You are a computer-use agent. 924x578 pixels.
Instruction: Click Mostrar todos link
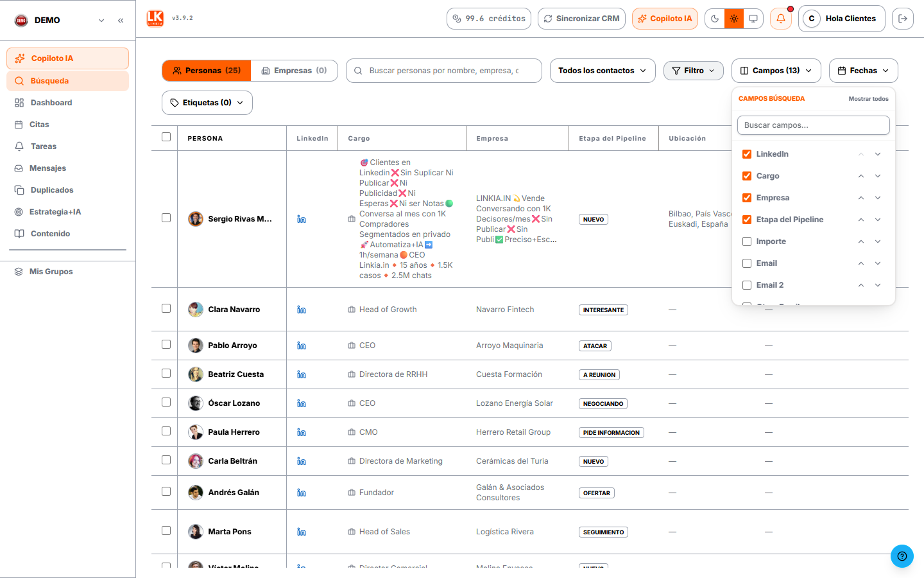869,99
